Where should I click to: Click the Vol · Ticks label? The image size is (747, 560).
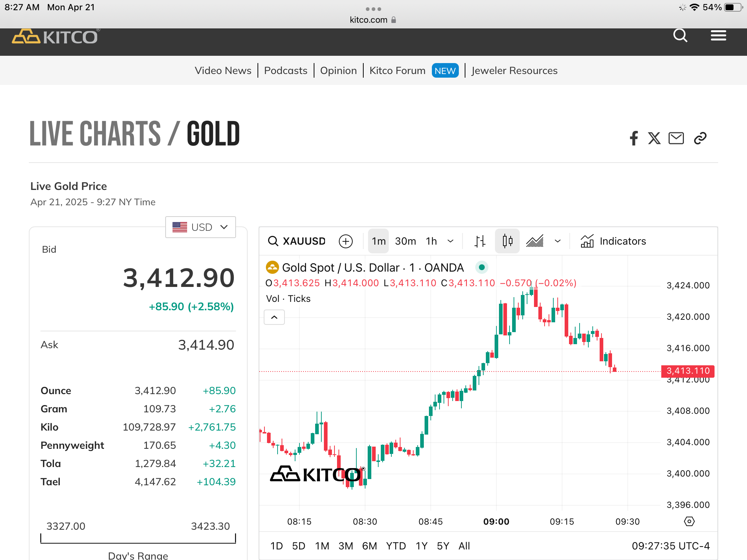click(288, 299)
